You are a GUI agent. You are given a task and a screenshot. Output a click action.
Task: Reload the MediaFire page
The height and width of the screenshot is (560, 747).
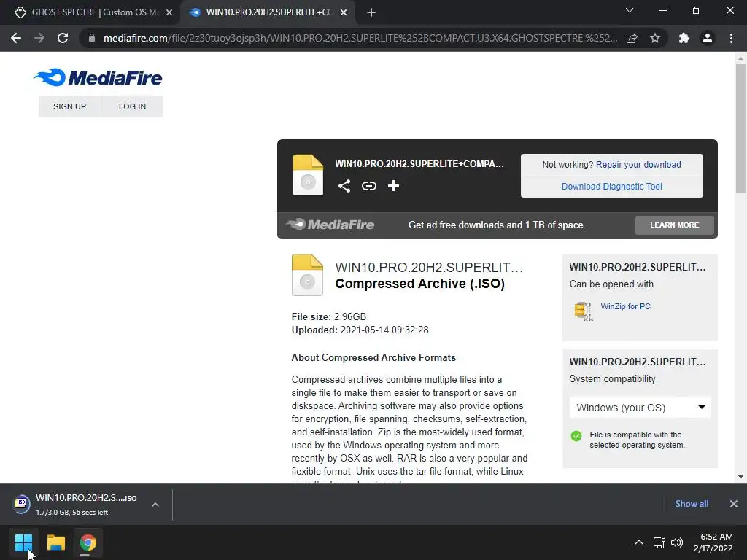[x=63, y=38]
